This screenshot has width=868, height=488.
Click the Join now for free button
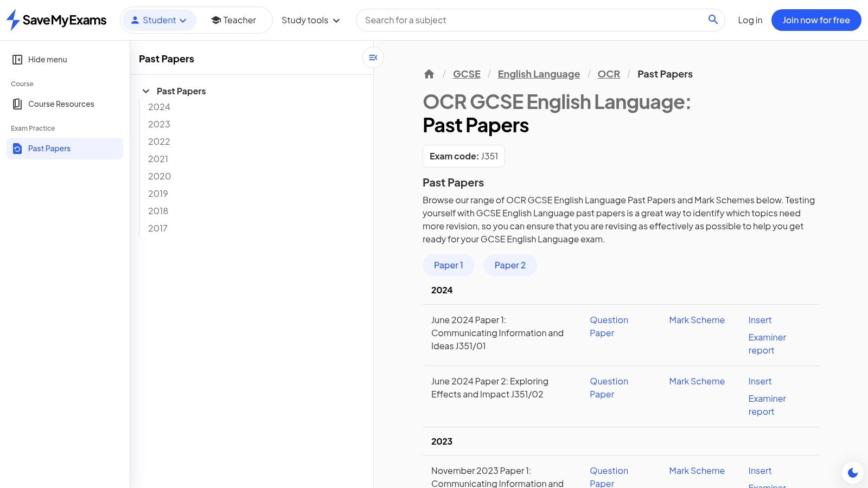(816, 20)
